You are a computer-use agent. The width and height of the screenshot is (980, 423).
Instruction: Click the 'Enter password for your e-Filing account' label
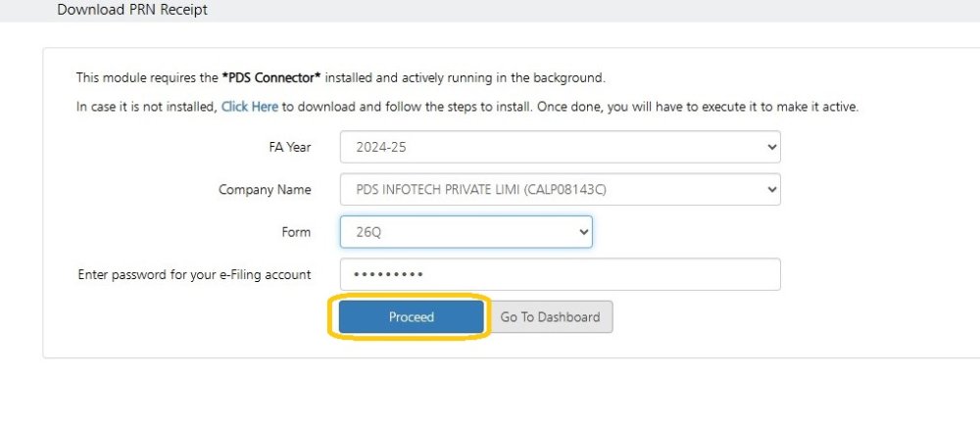pos(194,275)
